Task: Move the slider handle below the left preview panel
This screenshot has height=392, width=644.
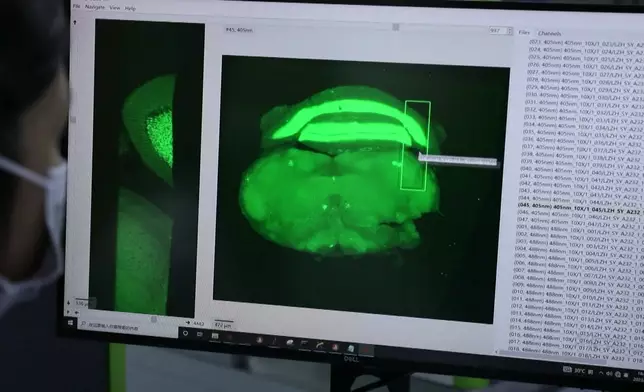Action: pos(154,319)
